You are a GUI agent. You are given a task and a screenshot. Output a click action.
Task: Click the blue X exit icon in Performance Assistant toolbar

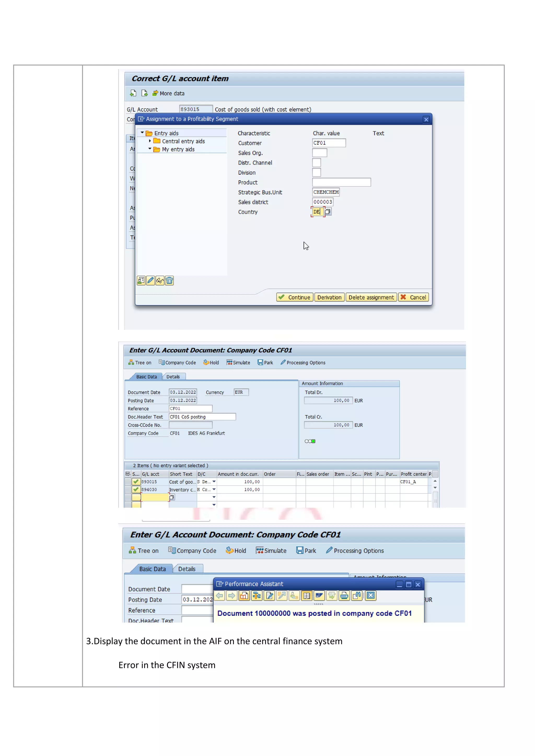pyautogui.click(x=371, y=596)
